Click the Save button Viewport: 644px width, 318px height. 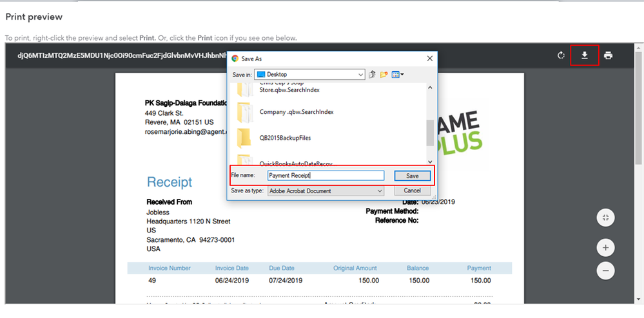413,176
